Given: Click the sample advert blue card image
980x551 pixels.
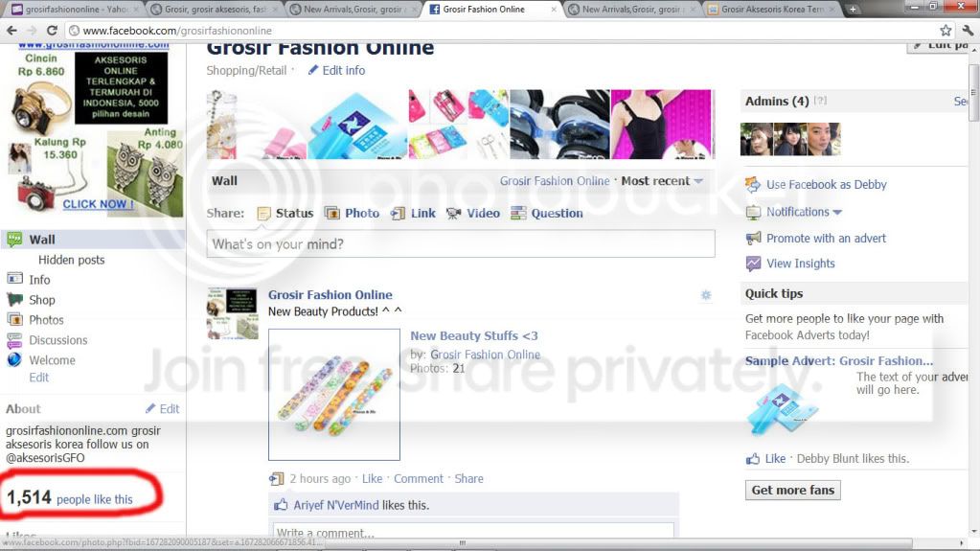Looking at the screenshot, I should pos(782,407).
